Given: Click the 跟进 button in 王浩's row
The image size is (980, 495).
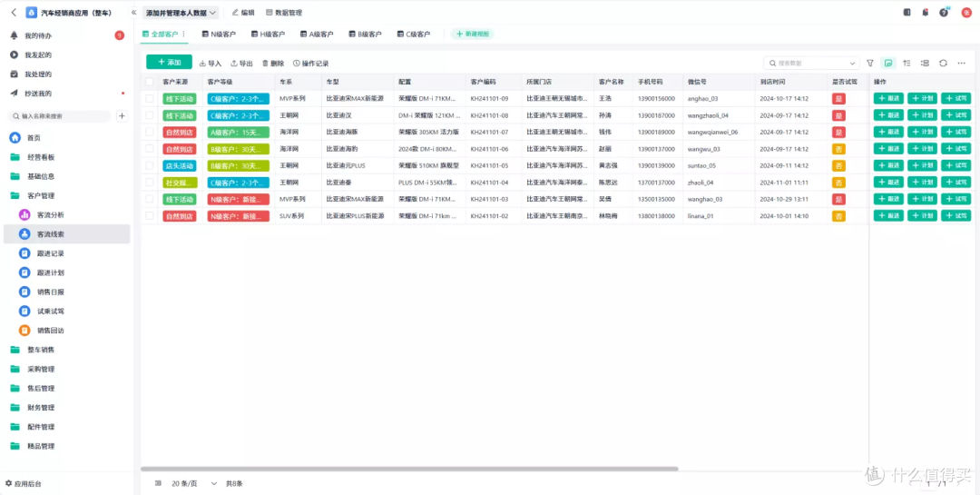Looking at the screenshot, I should (x=888, y=98).
